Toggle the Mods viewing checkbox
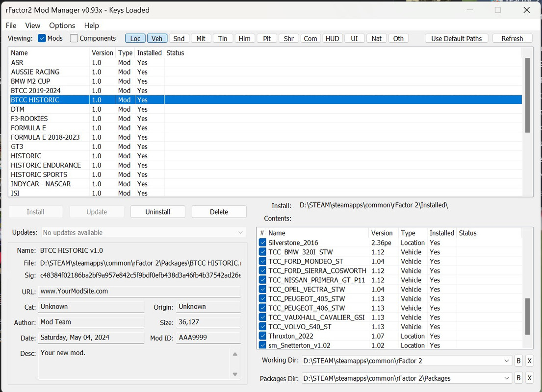Image resolution: width=542 pixels, height=392 pixels. pos(42,38)
